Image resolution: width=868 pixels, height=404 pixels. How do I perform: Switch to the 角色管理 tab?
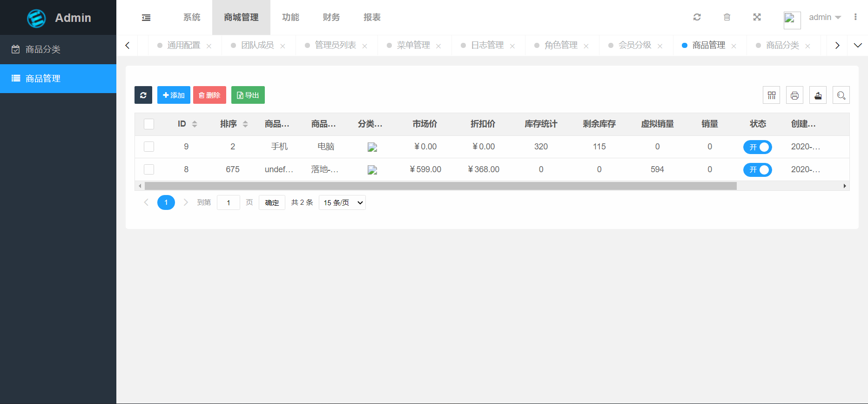pos(561,45)
